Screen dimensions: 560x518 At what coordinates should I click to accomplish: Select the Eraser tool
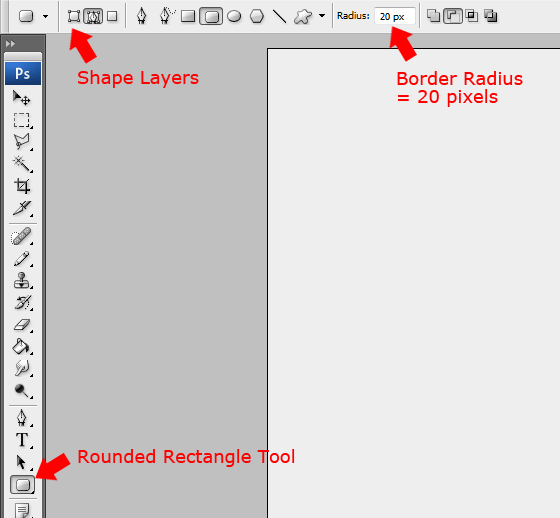point(22,325)
